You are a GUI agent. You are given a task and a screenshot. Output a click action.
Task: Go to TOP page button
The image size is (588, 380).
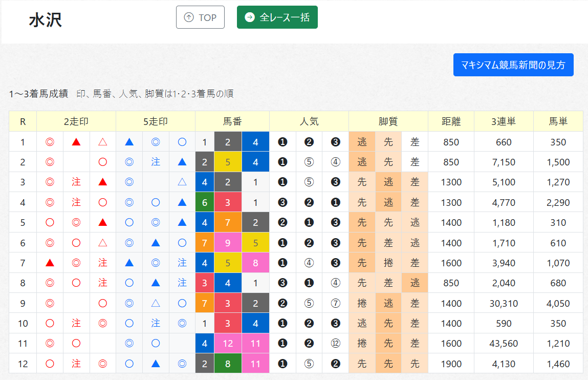[200, 17]
